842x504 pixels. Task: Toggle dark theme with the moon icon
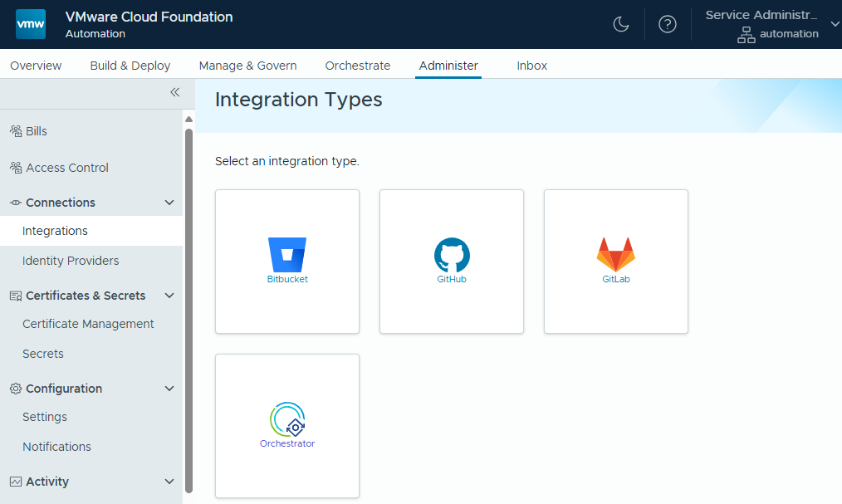coord(621,24)
